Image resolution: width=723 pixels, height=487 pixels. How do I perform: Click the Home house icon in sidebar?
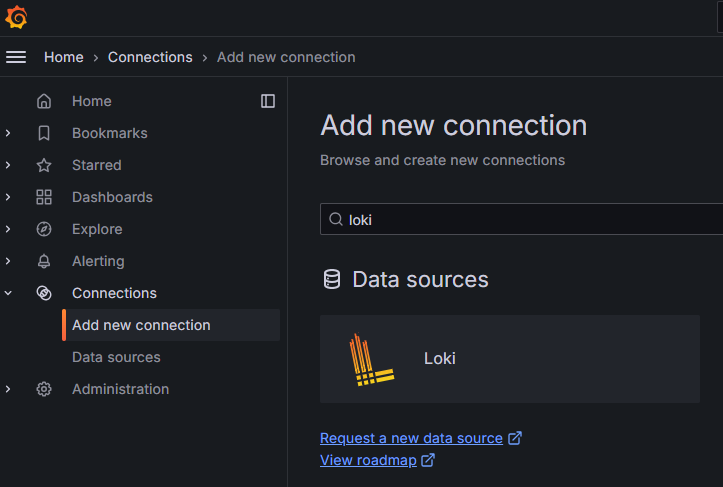coord(44,101)
